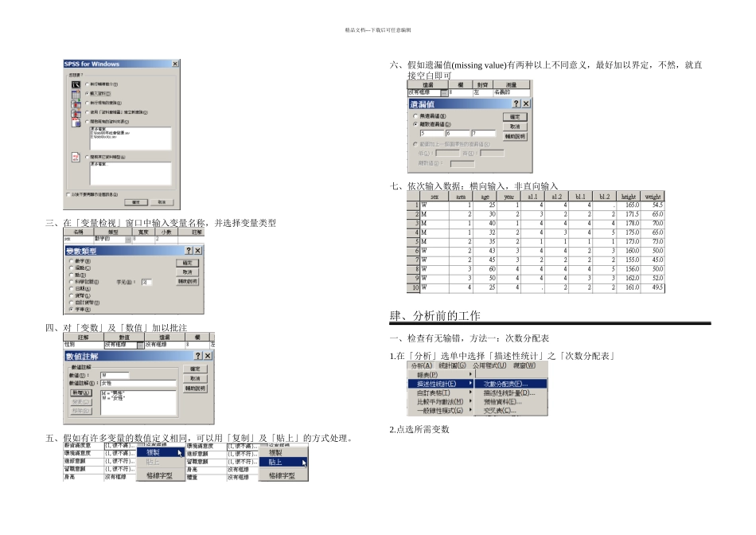Click the 字元 input field
Screen dimensions: 756x535
[146, 282]
